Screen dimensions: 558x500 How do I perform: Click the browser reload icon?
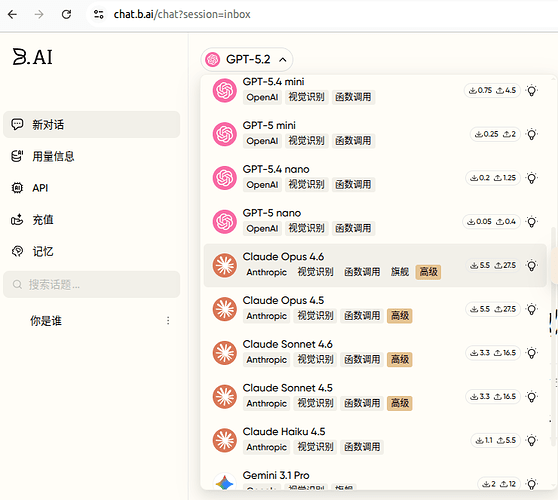point(66,14)
